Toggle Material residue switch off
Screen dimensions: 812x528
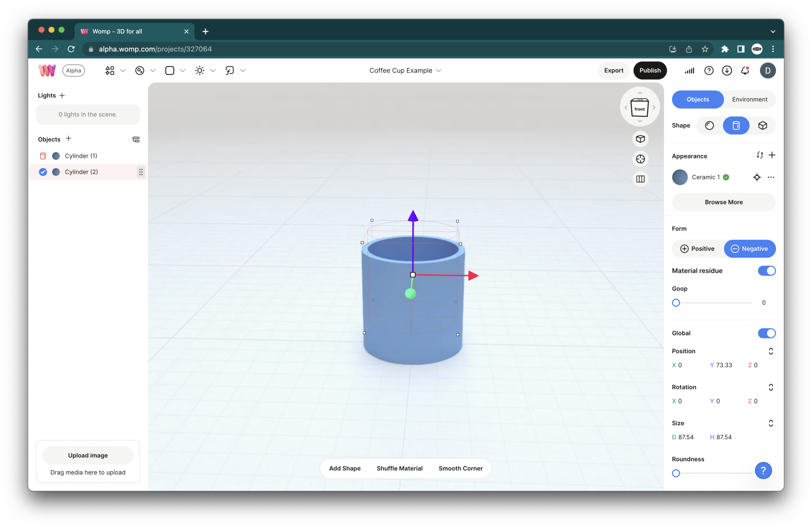tap(766, 271)
